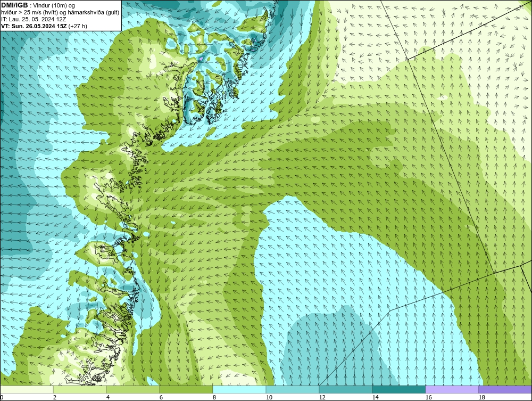
Task: Click the scale label '0'
Action: [x=2, y=397]
